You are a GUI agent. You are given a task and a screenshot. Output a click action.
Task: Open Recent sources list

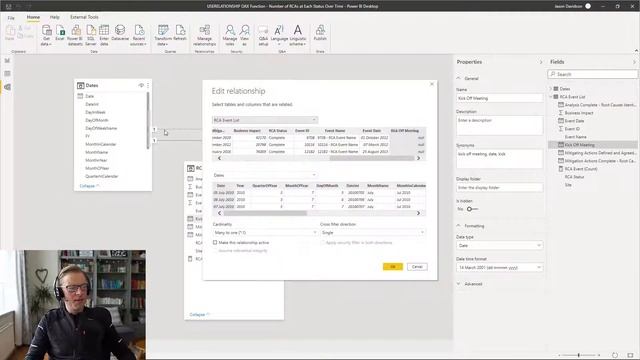pos(138,35)
